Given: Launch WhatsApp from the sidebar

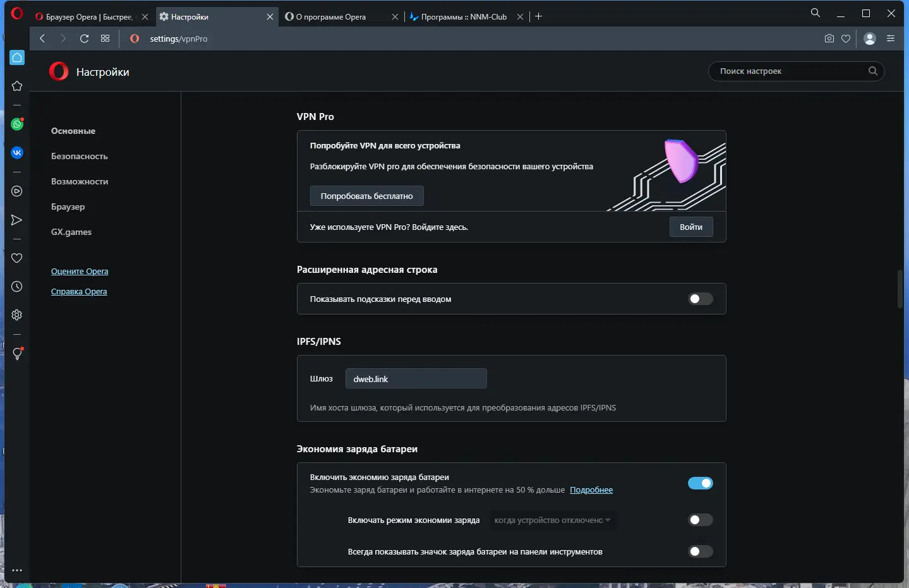Looking at the screenshot, I should click(17, 124).
